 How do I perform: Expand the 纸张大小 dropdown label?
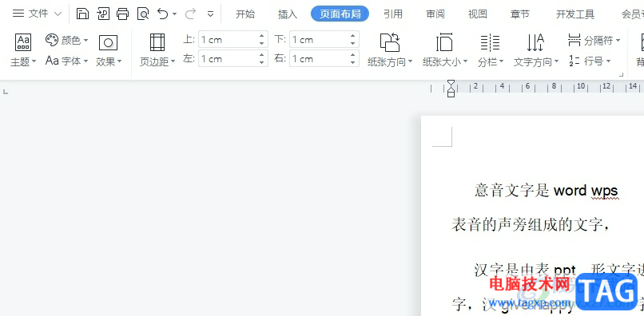click(x=445, y=62)
